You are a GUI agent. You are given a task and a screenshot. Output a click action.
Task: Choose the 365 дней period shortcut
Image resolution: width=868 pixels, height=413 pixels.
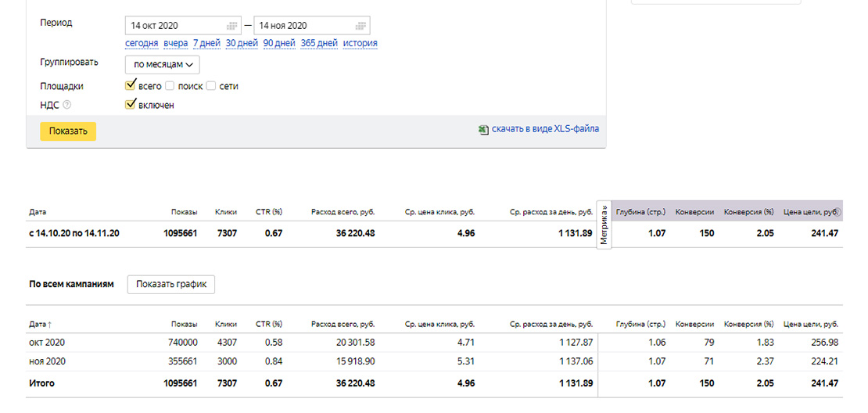319,43
